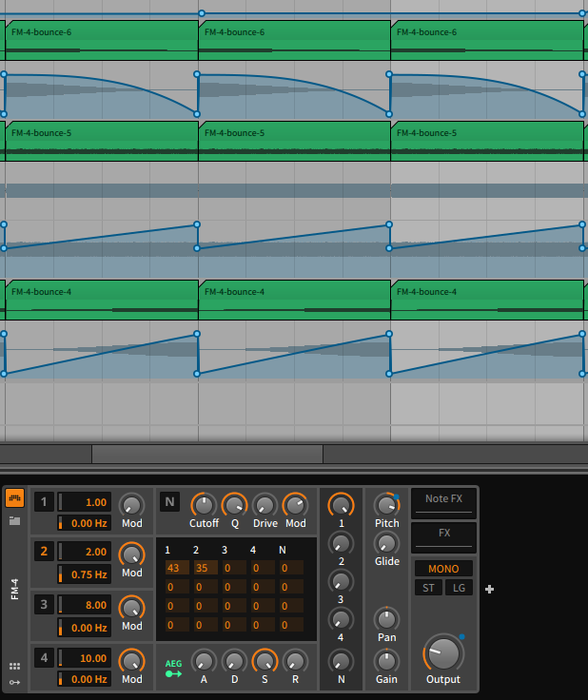Select operator 4 ratio field 10.00
The image size is (588, 700).
(x=84, y=658)
